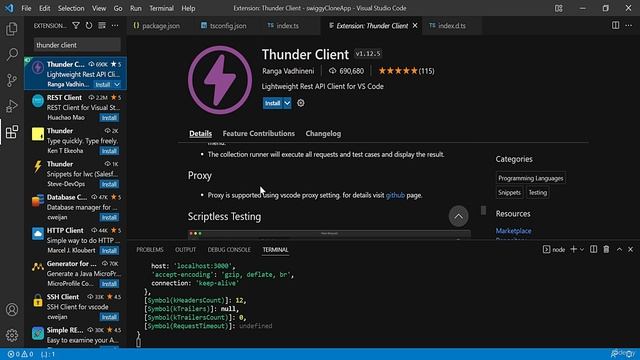Open the Changelog tab

click(x=323, y=133)
